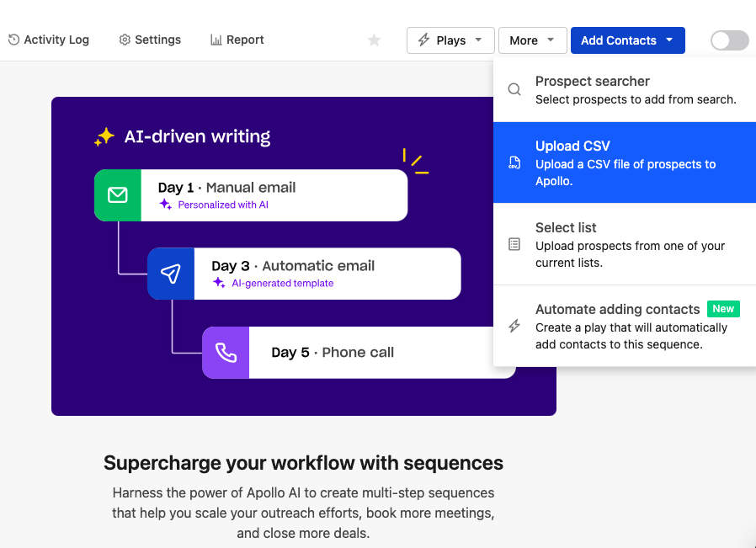Click the star favorite icon

[375, 40]
